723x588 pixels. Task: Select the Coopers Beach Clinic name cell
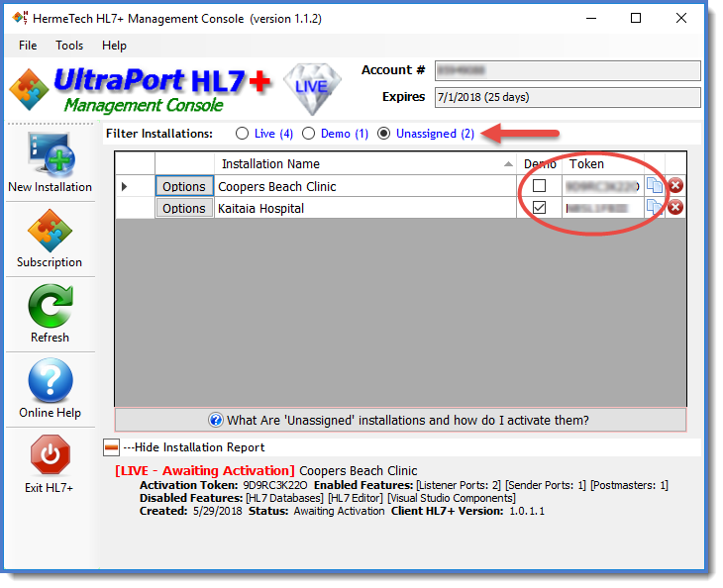point(364,186)
